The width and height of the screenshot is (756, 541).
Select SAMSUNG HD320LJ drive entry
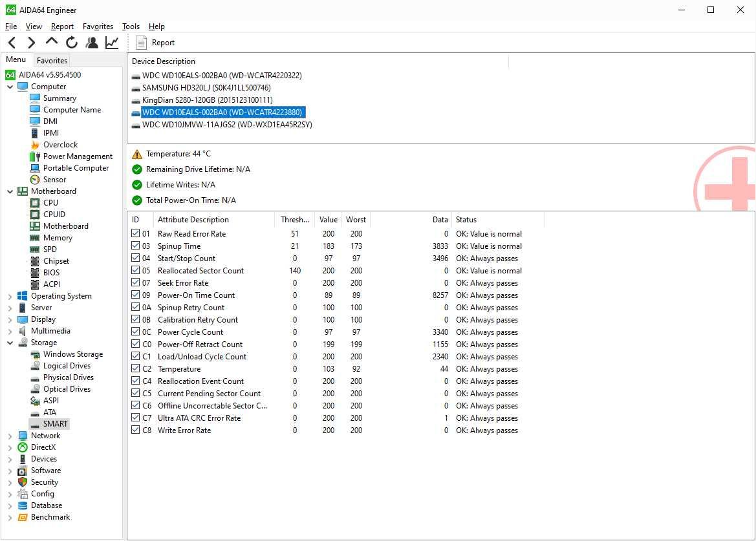coord(206,88)
